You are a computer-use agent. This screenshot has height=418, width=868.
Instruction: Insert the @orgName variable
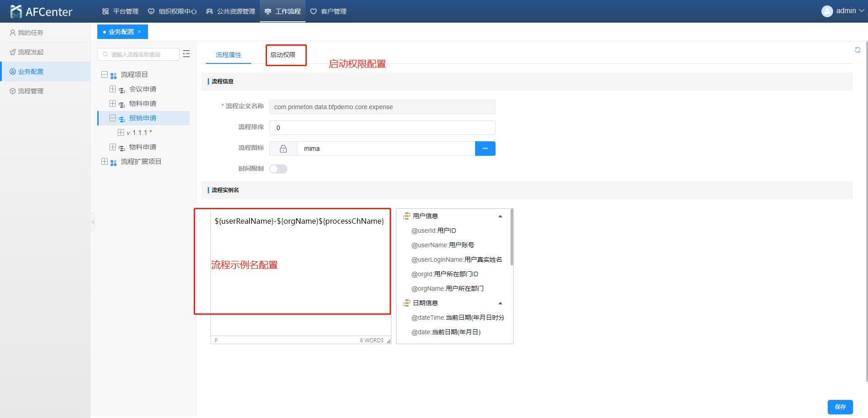pos(448,288)
